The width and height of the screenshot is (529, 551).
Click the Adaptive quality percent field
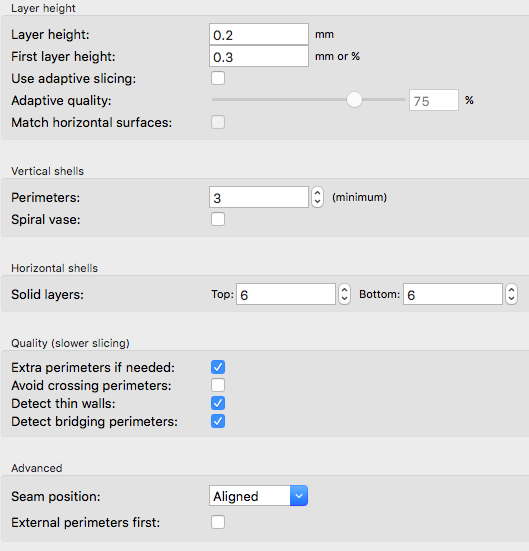click(x=434, y=100)
